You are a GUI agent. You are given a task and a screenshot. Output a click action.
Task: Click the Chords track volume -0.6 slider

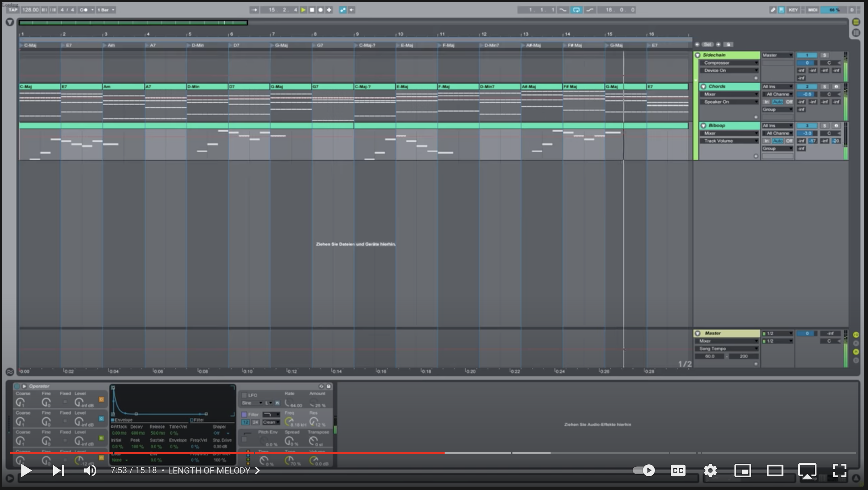807,94
